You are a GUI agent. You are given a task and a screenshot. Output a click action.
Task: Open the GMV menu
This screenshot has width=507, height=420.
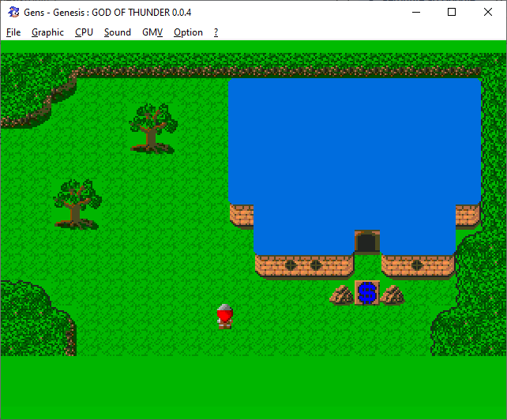point(152,32)
